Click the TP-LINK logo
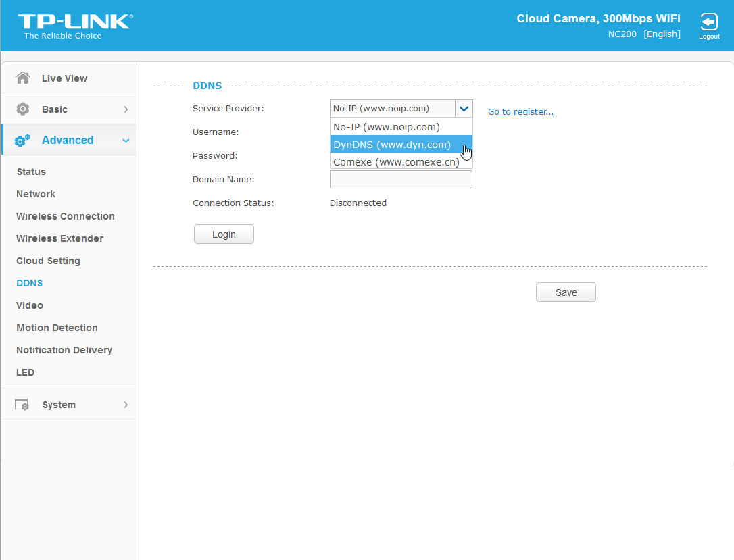This screenshot has width=734, height=560. click(x=76, y=26)
